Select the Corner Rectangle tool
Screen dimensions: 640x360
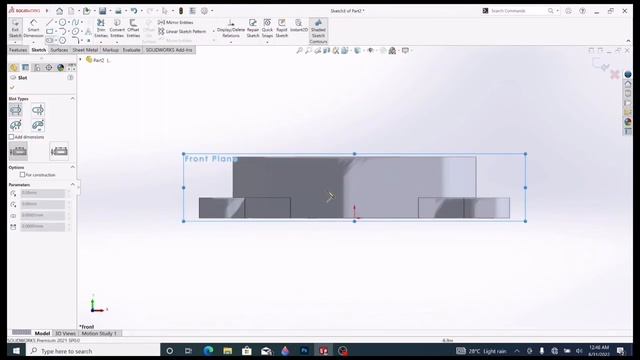(49, 31)
